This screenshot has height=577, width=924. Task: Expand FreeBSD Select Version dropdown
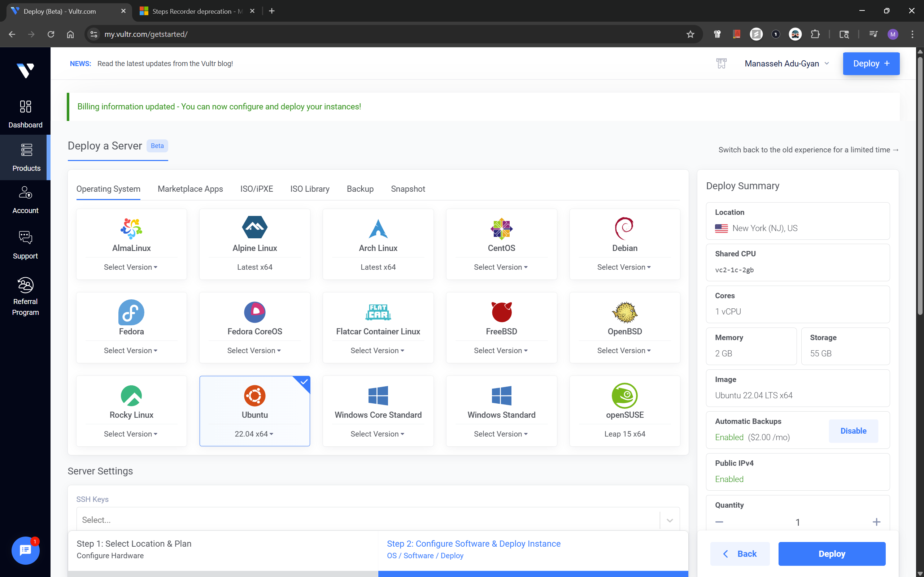501,350
